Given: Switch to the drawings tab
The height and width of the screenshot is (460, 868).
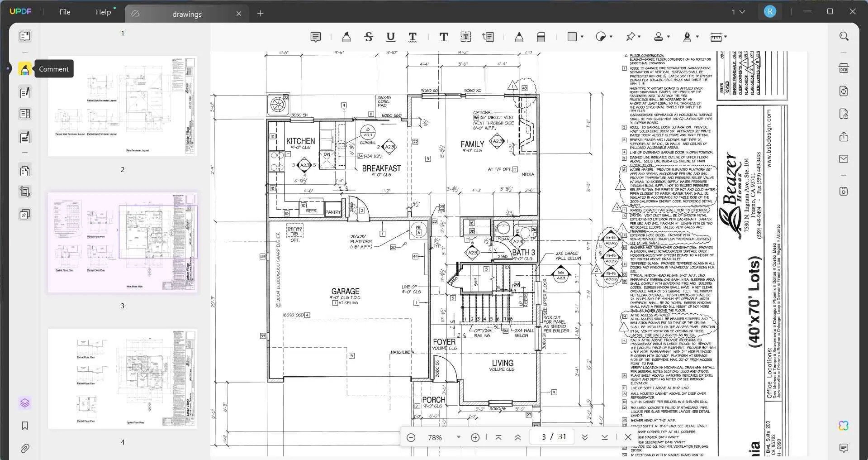Looking at the screenshot, I should point(186,14).
